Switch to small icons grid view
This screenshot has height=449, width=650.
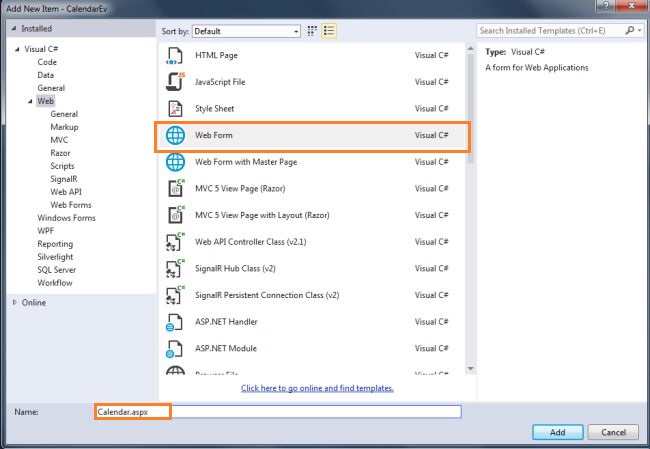tap(312, 31)
